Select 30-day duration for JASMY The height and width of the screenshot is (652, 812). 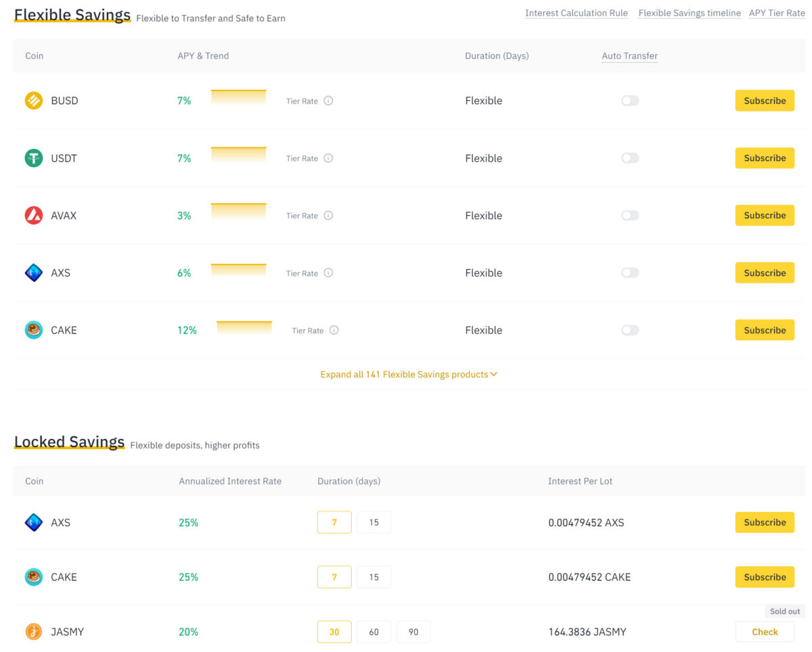[x=334, y=632]
